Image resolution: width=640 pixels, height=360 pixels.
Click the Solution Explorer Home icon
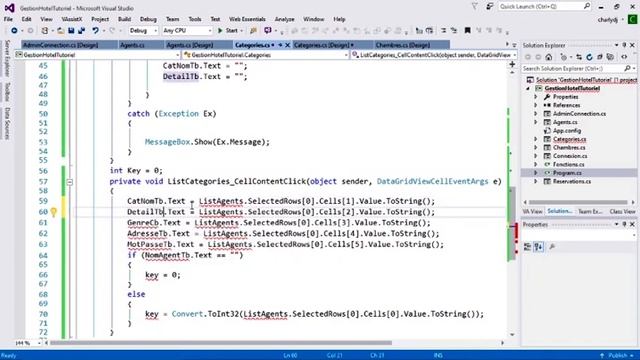[549, 57]
